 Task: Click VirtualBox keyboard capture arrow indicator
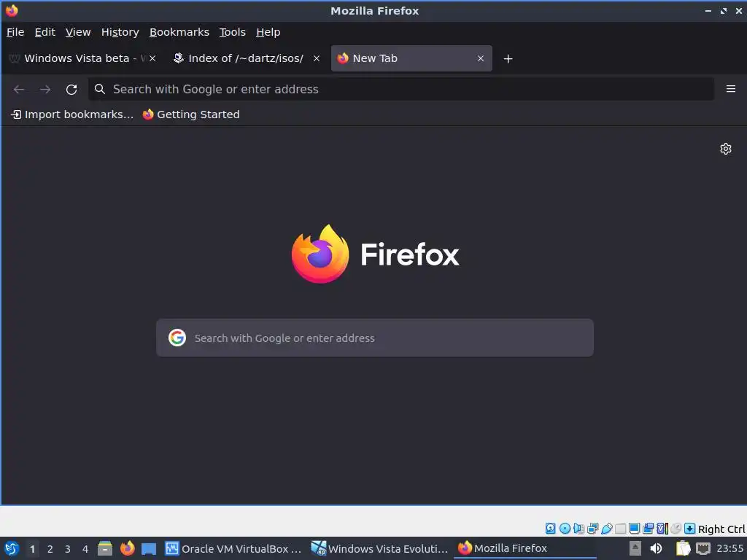point(689,528)
